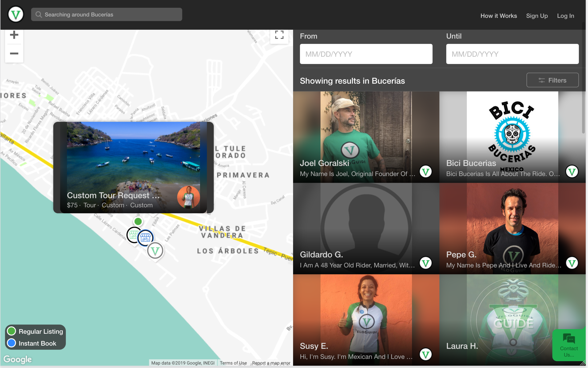This screenshot has height=368, width=588.
Task: Click the results list scrollbar
Action: (x=583, y=78)
